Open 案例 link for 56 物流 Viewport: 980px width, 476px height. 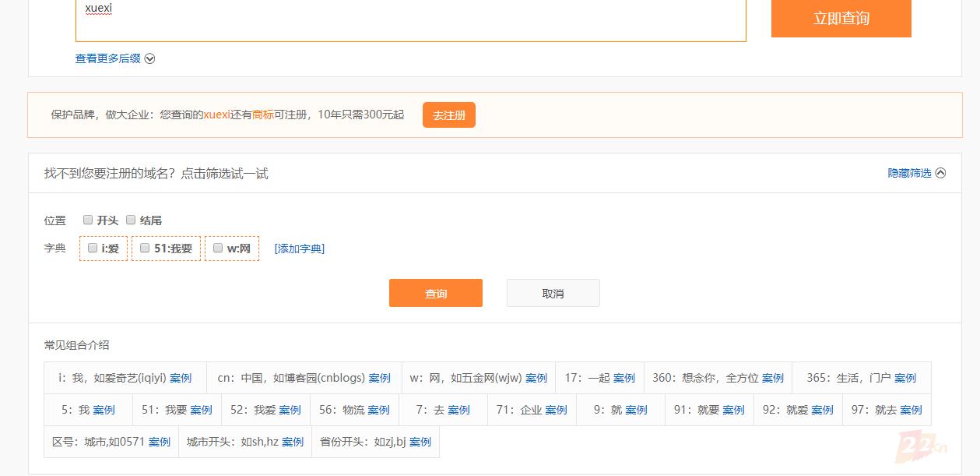pos(379,410)
